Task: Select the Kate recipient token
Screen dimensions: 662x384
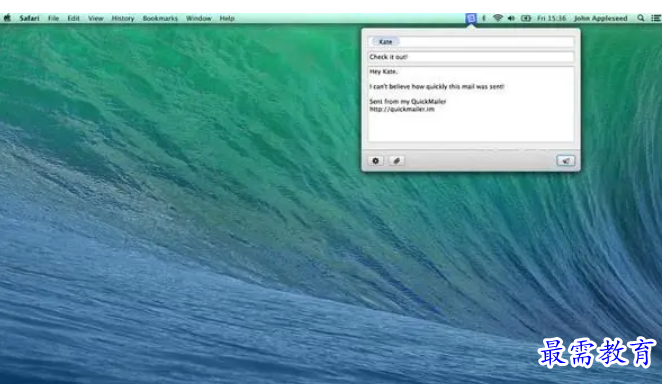Action: (385, 42)
